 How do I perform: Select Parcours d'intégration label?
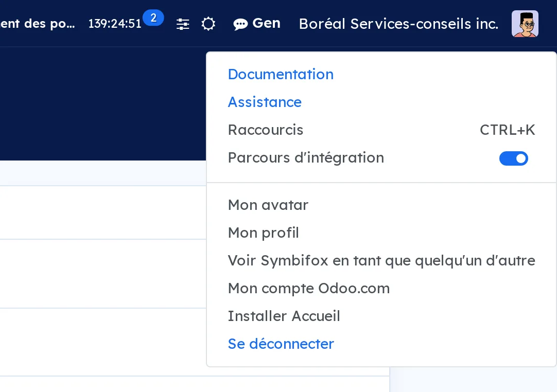306,157
